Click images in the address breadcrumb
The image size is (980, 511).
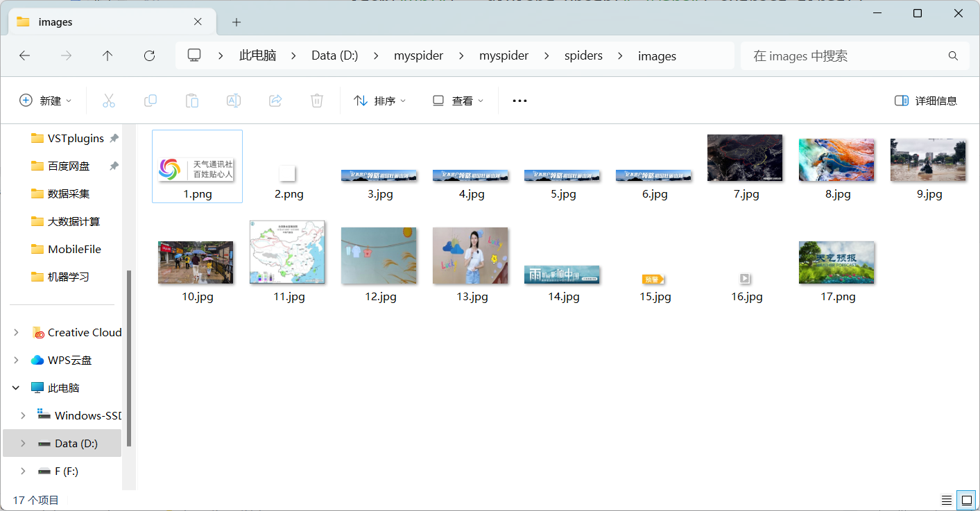tap(657, 55)
